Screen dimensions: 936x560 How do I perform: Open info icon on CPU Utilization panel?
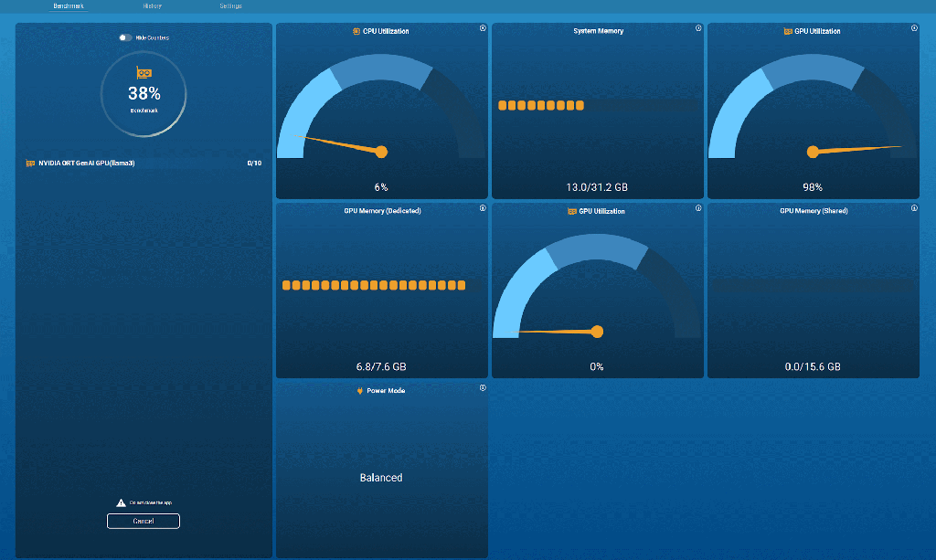click(x=483, y=28)
